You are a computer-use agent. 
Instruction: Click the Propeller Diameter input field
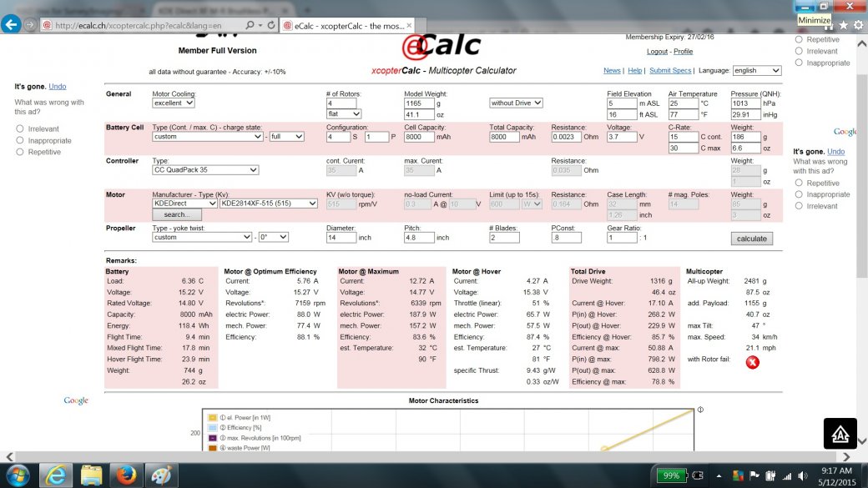click(341, 238)
